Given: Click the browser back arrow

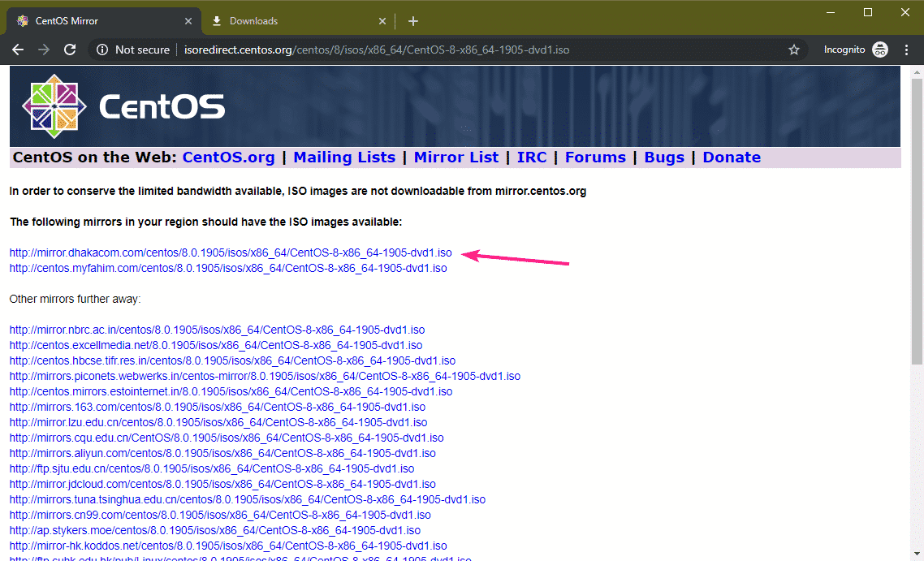Looking at the screenshot, I should (x=18, y=50).
